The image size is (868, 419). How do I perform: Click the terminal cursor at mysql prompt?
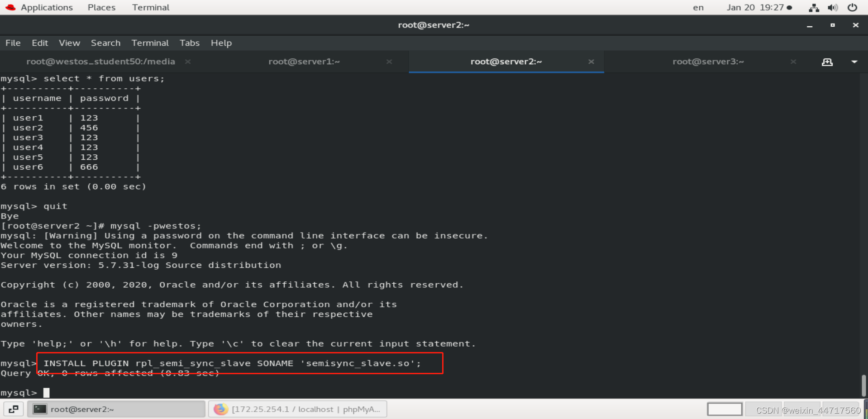click(x=46, y=393)
